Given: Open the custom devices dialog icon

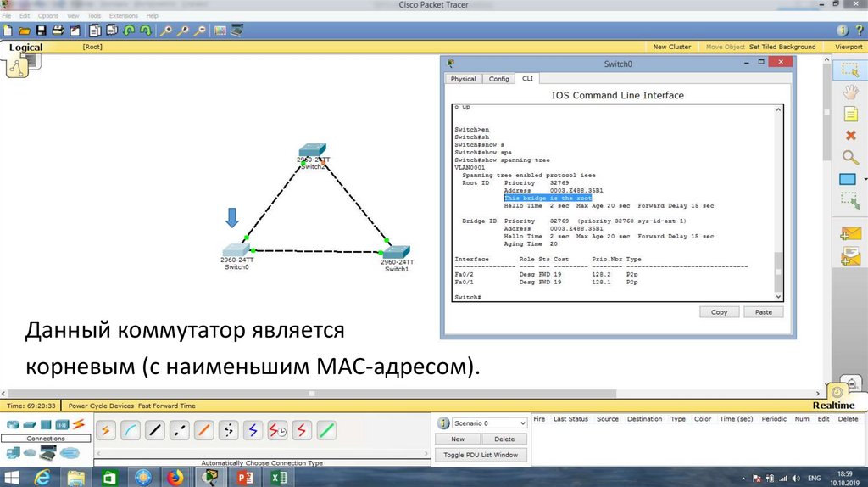Looking at the screenshot, I should coord(236,31).
